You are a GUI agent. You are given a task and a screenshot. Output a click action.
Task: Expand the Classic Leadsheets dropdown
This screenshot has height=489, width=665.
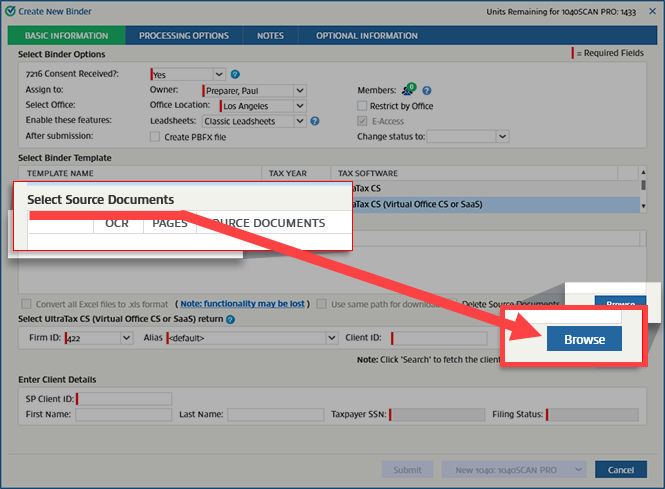coord(299,121)
